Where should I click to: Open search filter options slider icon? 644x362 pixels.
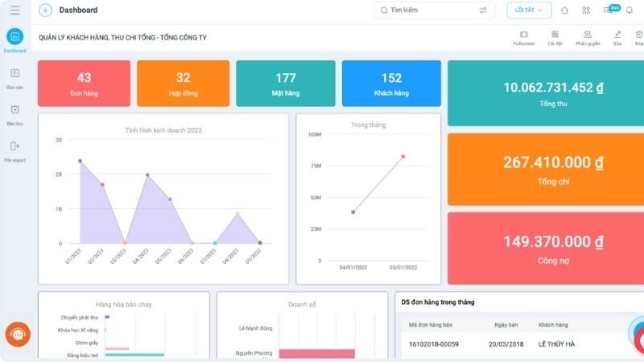(483, 10)
